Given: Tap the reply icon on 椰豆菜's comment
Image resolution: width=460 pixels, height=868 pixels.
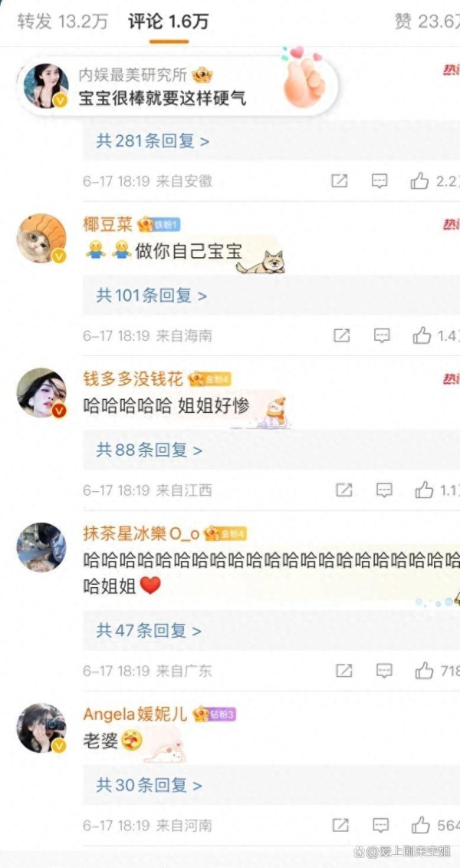Looking at the screenshot, I should (x=382, y=335).
